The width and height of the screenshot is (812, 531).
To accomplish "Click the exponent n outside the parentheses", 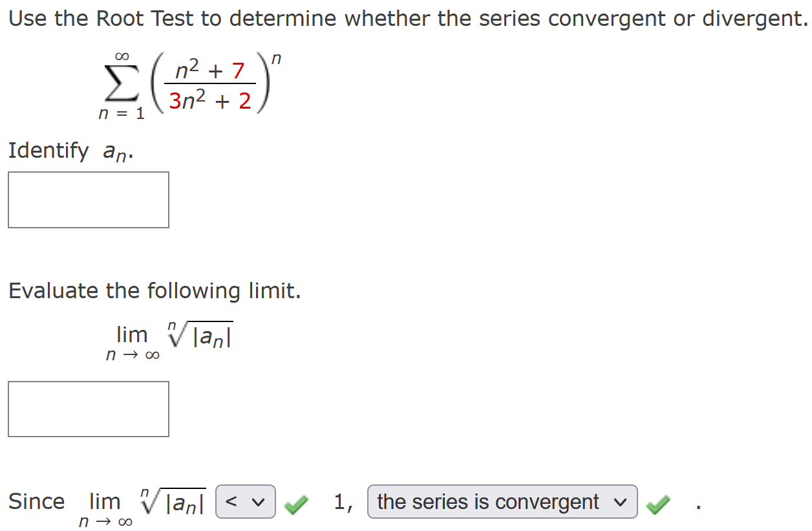I will [278, 58].
